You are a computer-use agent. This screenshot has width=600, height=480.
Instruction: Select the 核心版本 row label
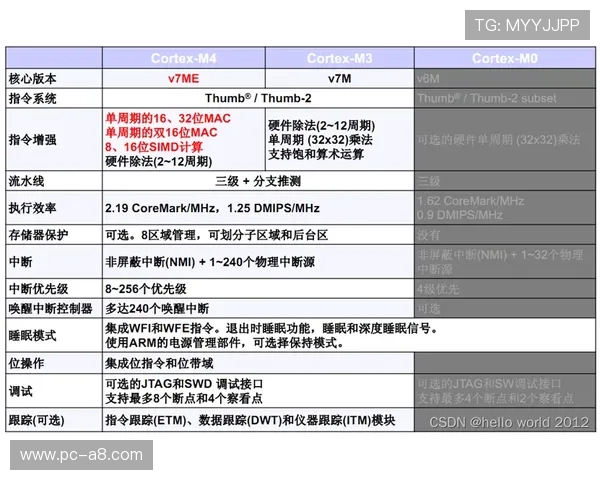click(33, 78)
